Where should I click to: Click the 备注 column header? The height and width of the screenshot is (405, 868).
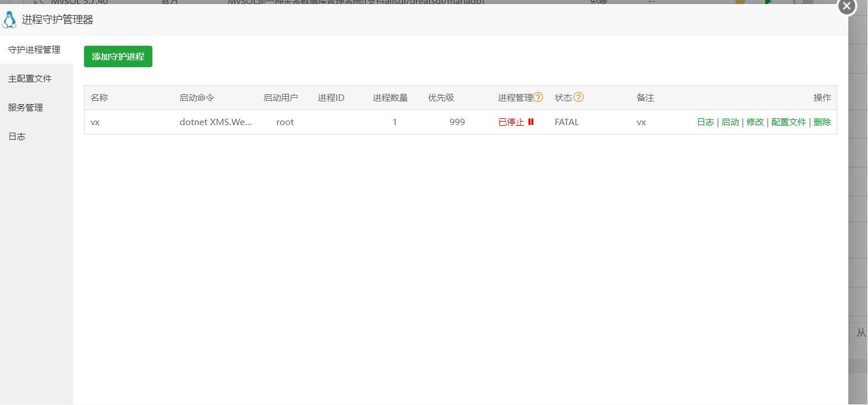point(645,97)
